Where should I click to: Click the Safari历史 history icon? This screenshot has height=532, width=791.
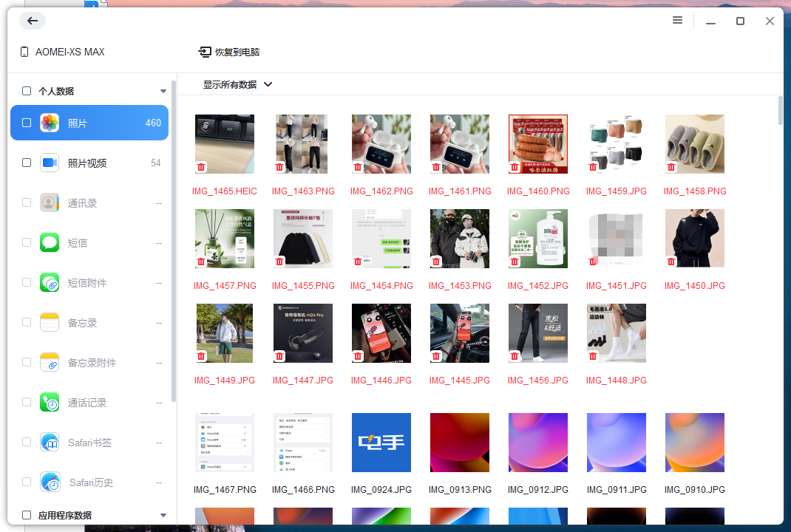pos(48,482)
